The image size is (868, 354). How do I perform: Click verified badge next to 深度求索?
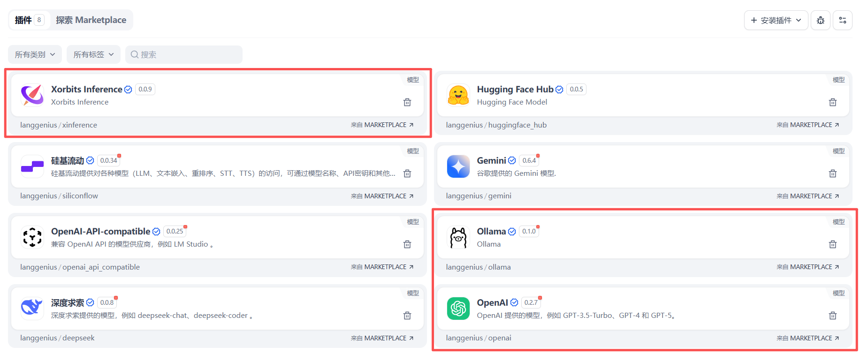click(x=90, y=302)
